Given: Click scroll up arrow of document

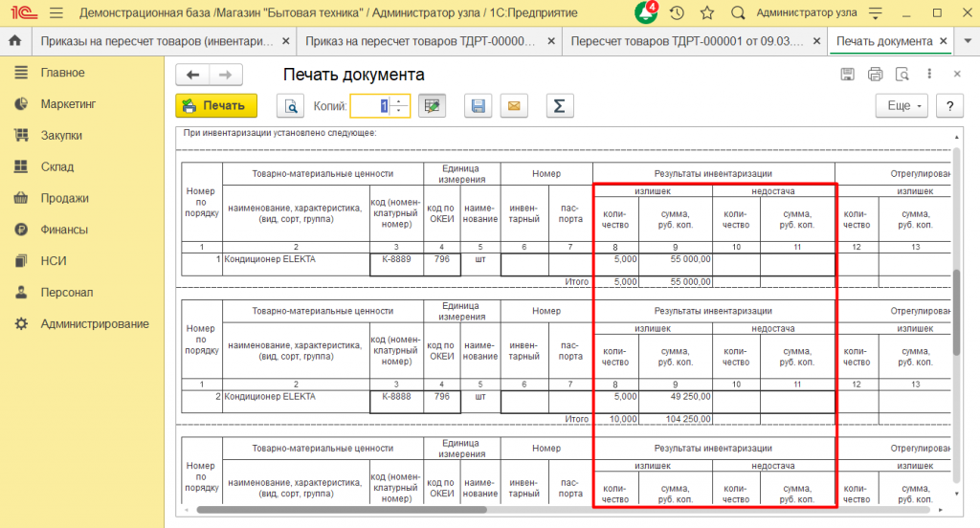Looking at the screenshot, I should (x=956, y=137).
